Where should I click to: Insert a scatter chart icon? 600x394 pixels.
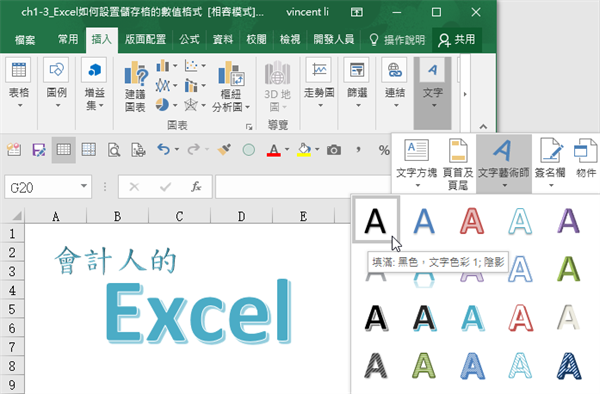point(191,66)
